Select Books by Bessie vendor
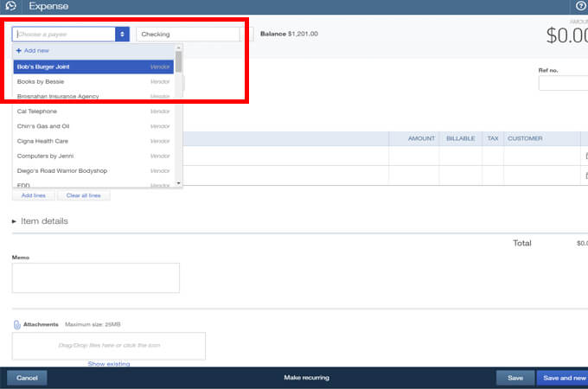 click(x=93, y=82)
